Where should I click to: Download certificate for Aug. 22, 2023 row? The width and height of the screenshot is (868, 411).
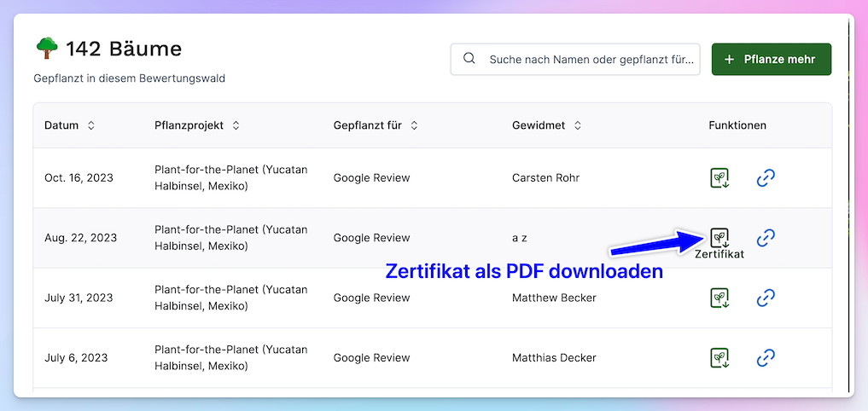point(720,237)
